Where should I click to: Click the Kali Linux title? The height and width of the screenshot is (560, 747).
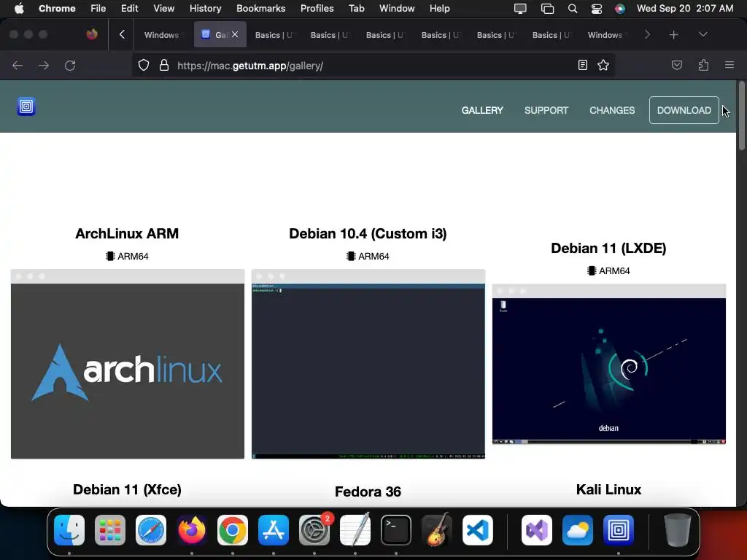pyautogui.click(x=608, y=489)
